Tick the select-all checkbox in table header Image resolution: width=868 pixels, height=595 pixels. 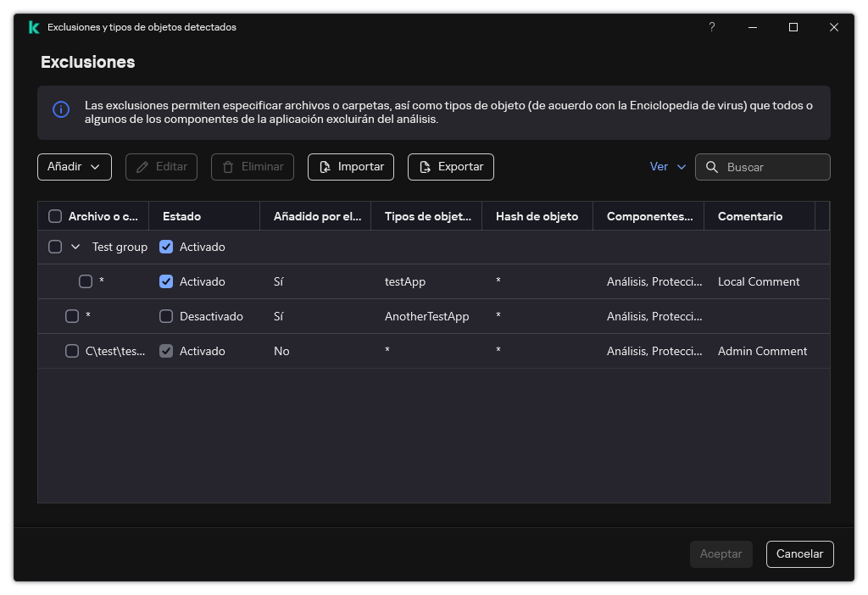pyautogui.click(x=55, y=216)
